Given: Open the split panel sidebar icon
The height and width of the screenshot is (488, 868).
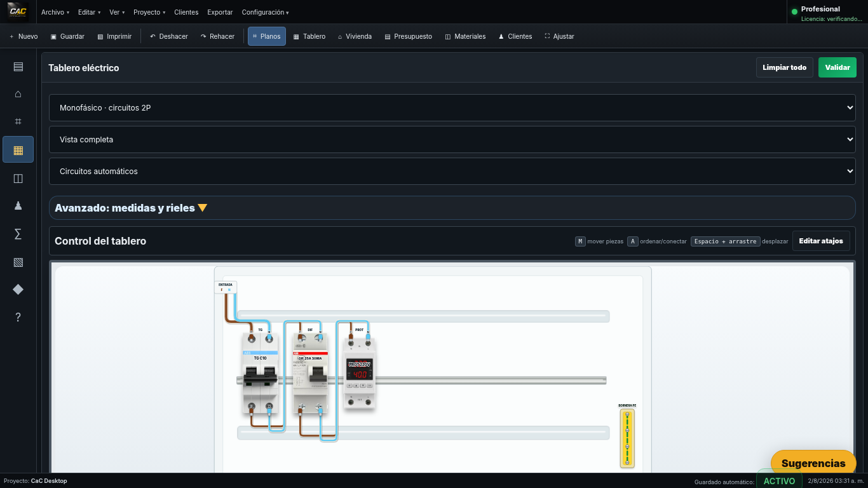Looking at the screenshot, I should [x=18, y=179].
